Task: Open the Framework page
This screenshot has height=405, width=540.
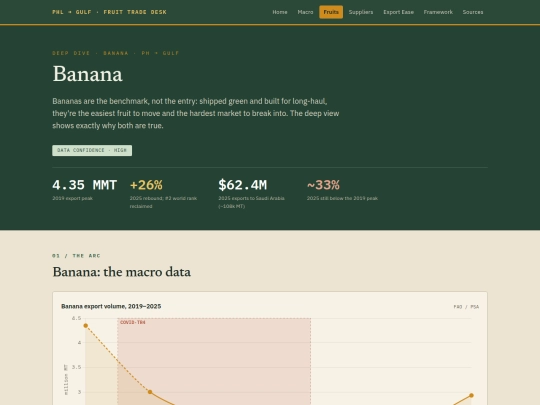Action: click(438, 12)
